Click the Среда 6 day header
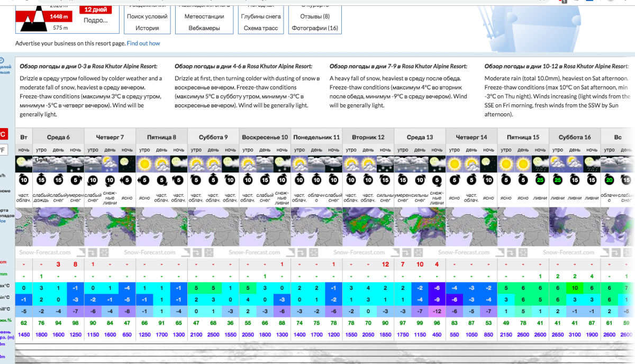 pos(58,137)
